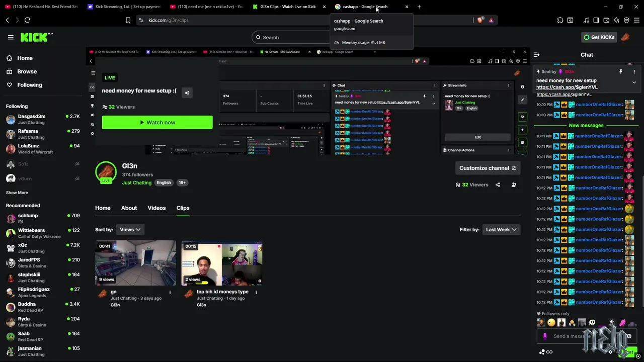Insert yellow face emote in chat
This screenshot has height=362, width=644.
(551, 323)
